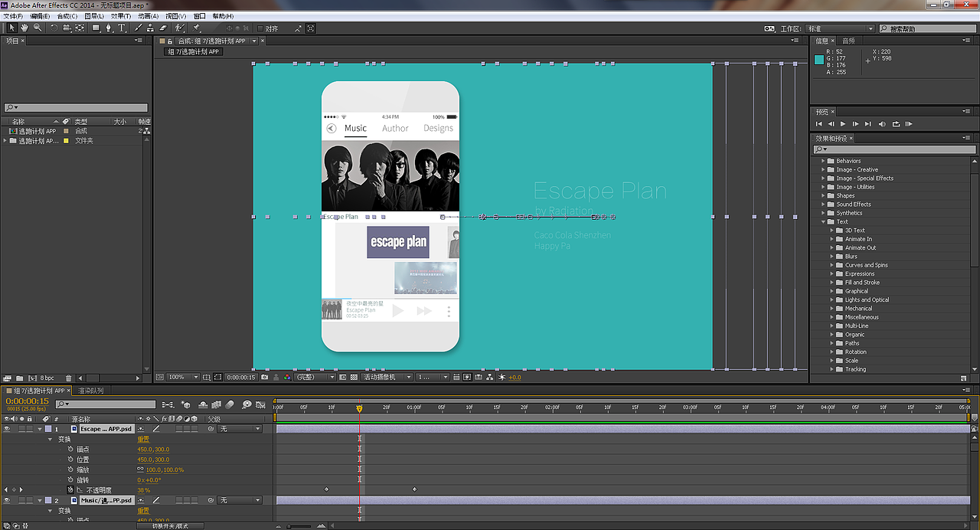Image resolution: width=980 pixels, height=530 pixels.
Task: Click the Graph Editor icon in timeline
Action: pyautogui.click(x=262, y=404)
